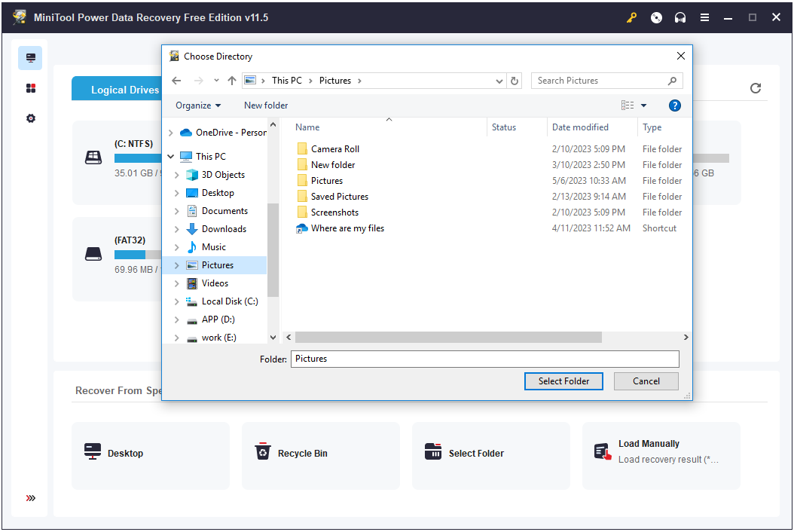Select the Saved Pictures folder row
Image resolution: width=794 pixels, height=532 pixels.
tap(489, 197)
